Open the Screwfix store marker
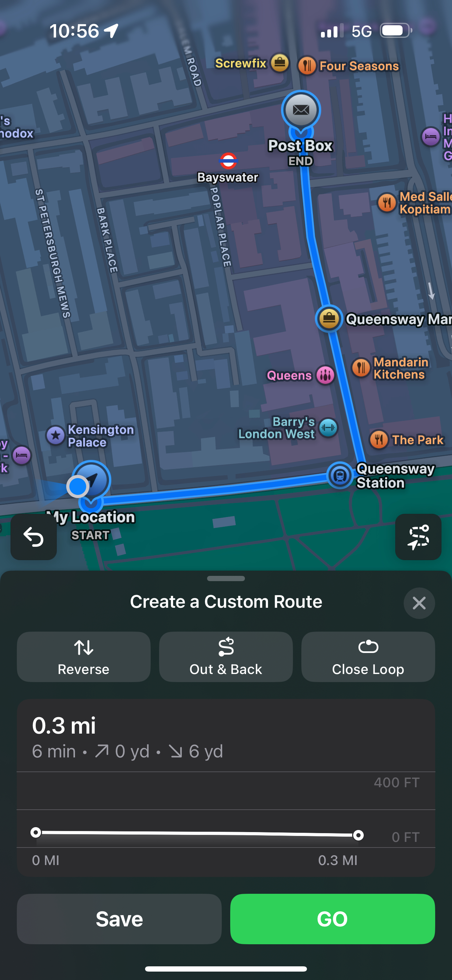The height and width of the screenshot is (980, 452). pos(280,63)
